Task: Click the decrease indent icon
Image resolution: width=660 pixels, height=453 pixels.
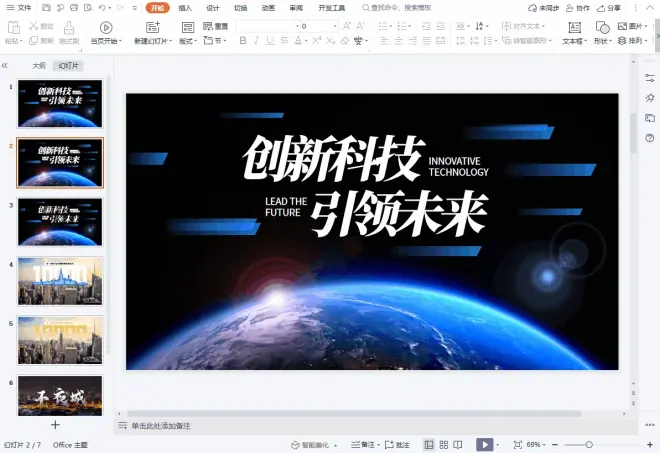Action: click(426, 26)
